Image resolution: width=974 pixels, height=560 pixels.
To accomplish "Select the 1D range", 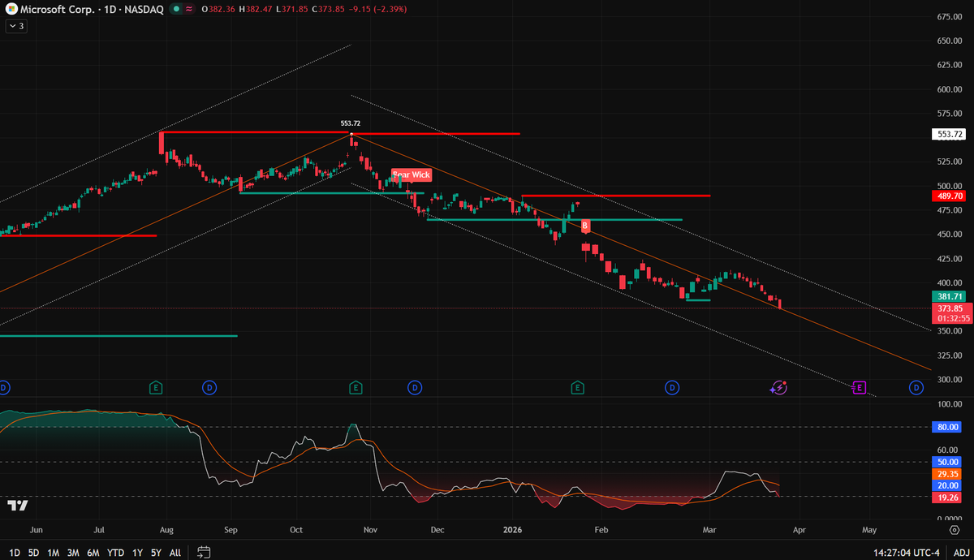I will pos(15,553).
